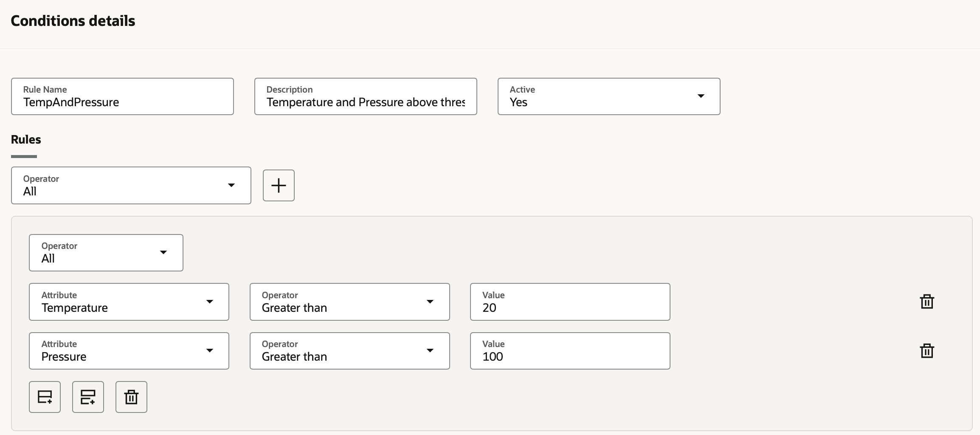Image resolution: width=980 pixels, height=435 pixels.
Task: Click the progress bar under Rules heading
Action: (x=24, y=157)
